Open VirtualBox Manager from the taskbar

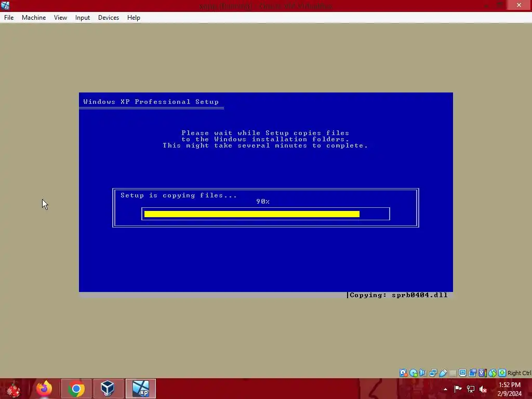tap(109, 389)
